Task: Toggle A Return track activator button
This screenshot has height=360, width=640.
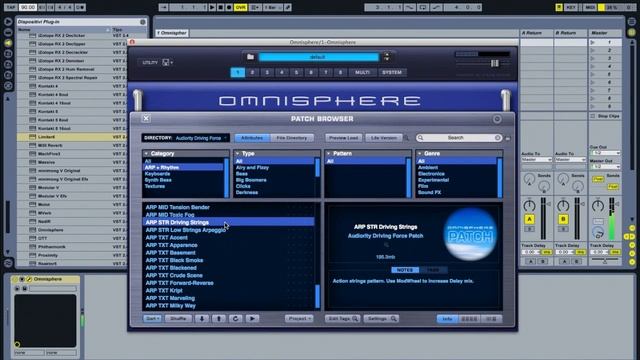Action: (x=529, y=220)
